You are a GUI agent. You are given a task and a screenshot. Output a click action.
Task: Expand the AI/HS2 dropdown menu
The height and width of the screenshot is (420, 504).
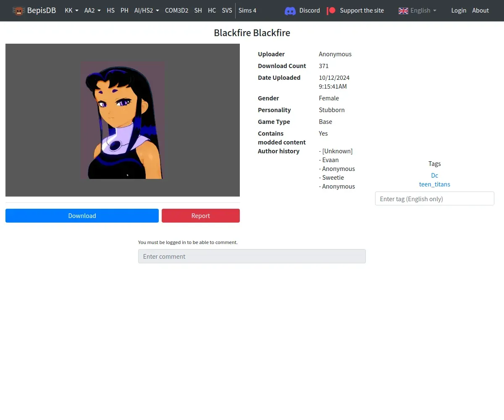point(147,10)
